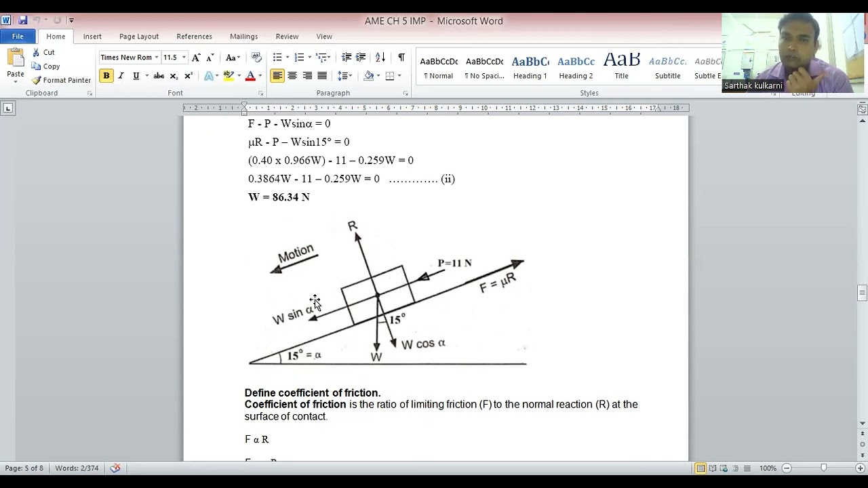Open the font size dropdown

[x=184, y=58]
